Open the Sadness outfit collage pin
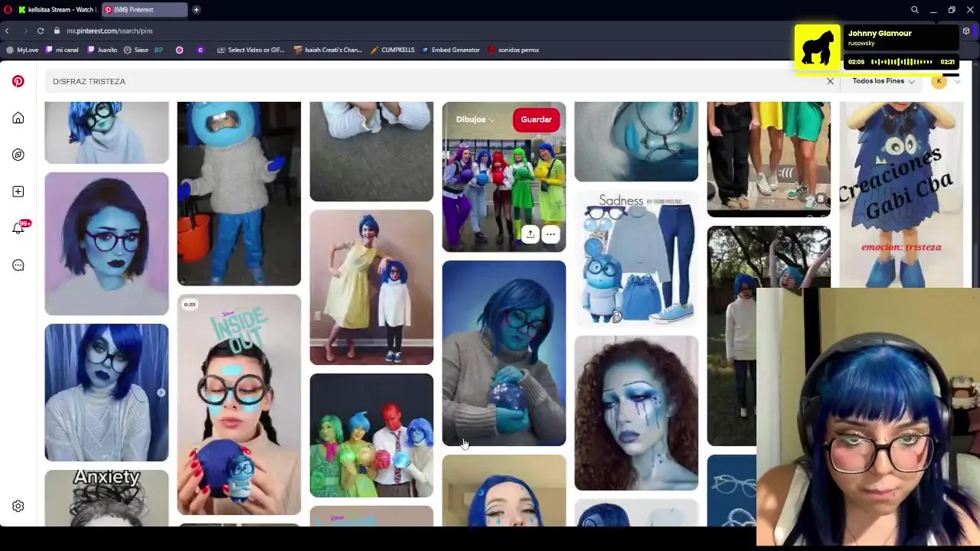This screenshot has height=551, width=980. tap(636, 259)
